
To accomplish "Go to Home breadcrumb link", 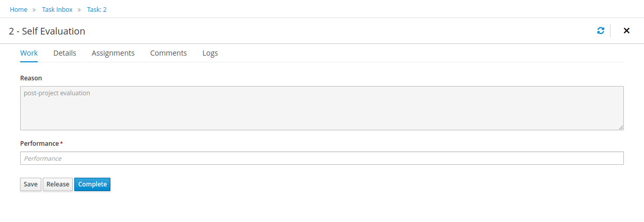I will pyautogui.click(x=19, y=9).
